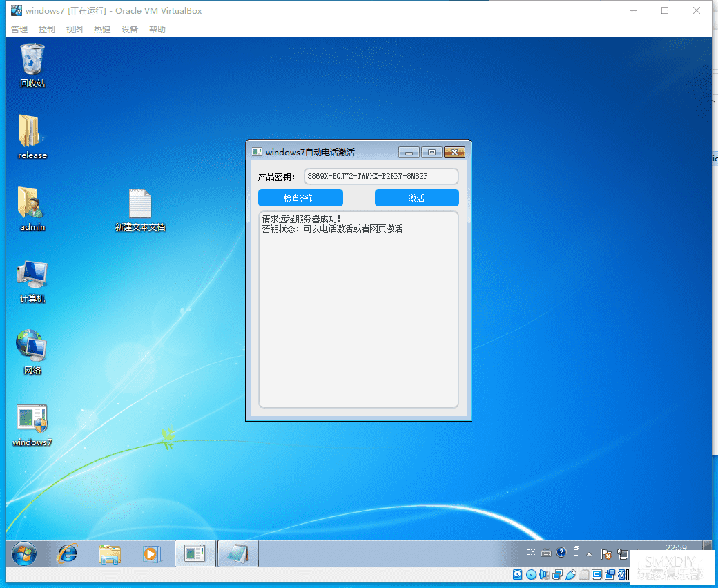This screenshot has height=588, width=718.
Task: Select the 新建文本文档 file icon
Action: [x=140, y=210]
